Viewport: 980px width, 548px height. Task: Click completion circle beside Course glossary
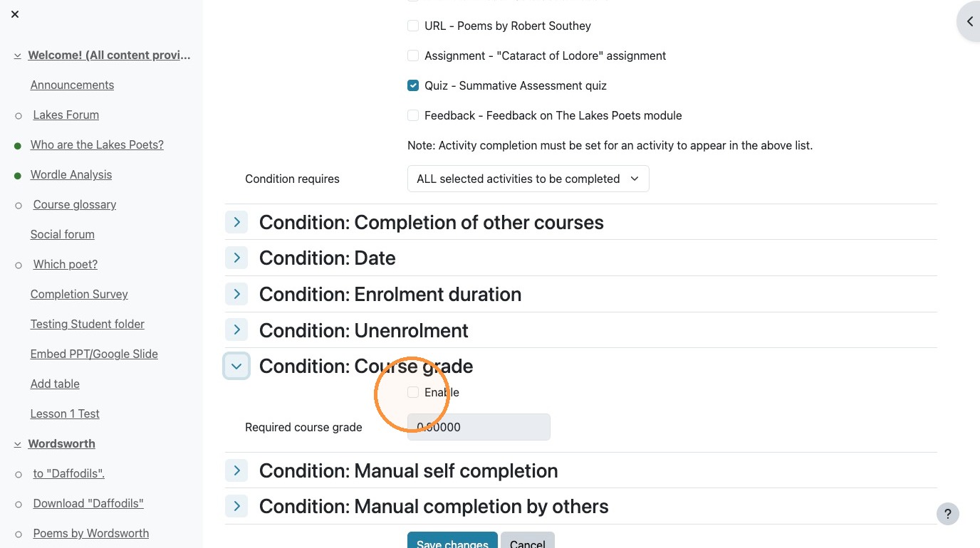(x=19, y=205)
